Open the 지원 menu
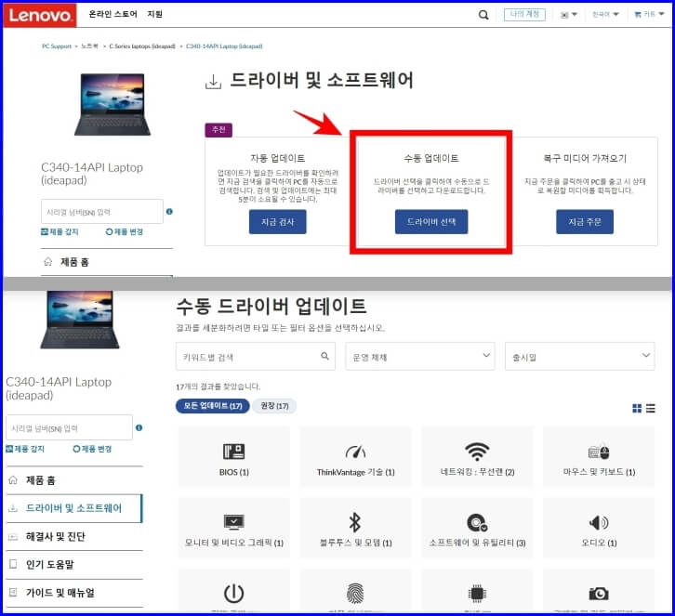The height and width of the screenshot is (616, 675). (x=154, y=14)
